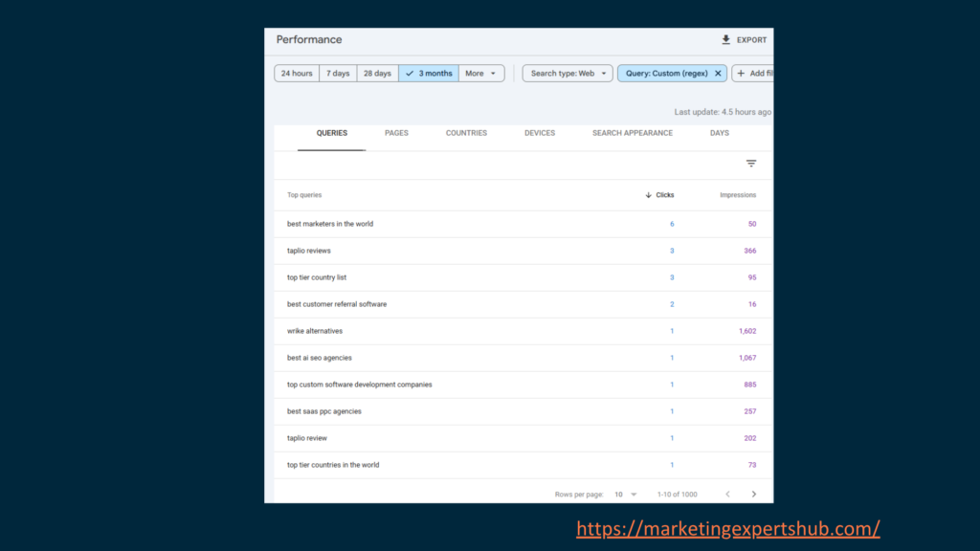Open the Search type: Web dropdown
Screen dimensions: 980x551
click(568, 73)
